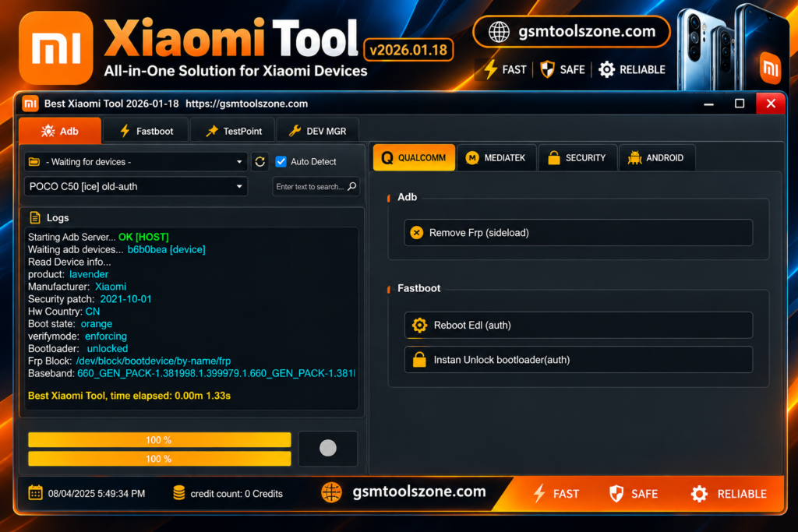This screenshot has width=798, height=532.
Task: Click the folder icon in device dropdown
Action: (34, 162)
